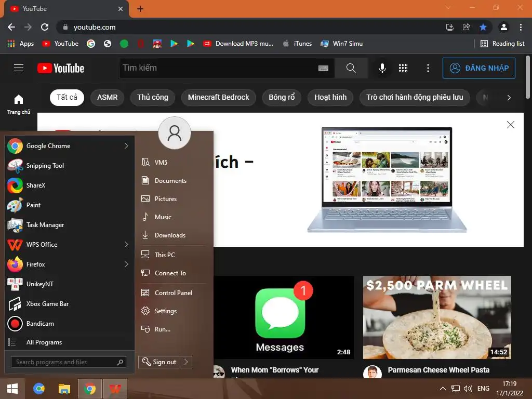532x399 pixels.
Task: Click the Chrome back arrow
Action: [11, 27]
